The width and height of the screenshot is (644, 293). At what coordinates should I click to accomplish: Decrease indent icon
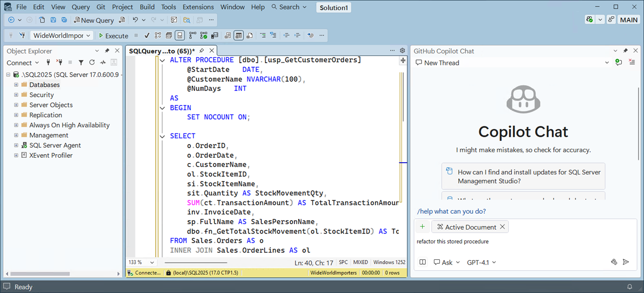click(286, 36)
